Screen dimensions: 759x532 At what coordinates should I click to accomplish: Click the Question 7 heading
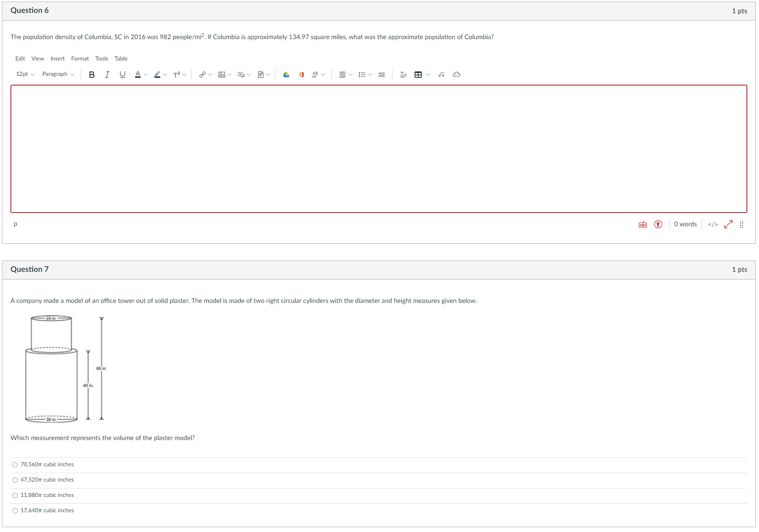[x=29, y=269]
